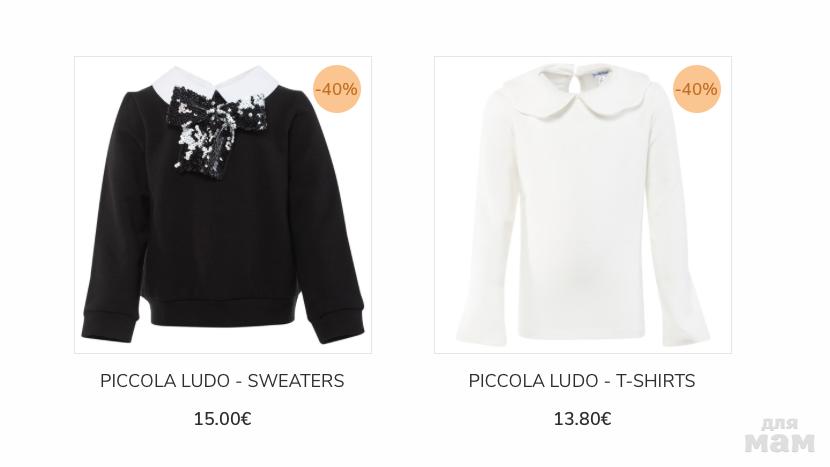Click the sequin bow on the black sweater

pyautogui.click(x=214, y=129)
